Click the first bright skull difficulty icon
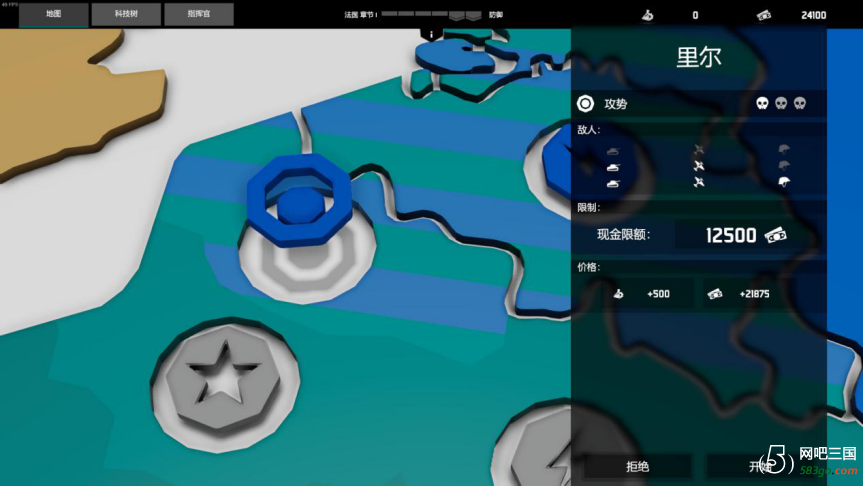This screenshot has height=486, width=863. 762,103
